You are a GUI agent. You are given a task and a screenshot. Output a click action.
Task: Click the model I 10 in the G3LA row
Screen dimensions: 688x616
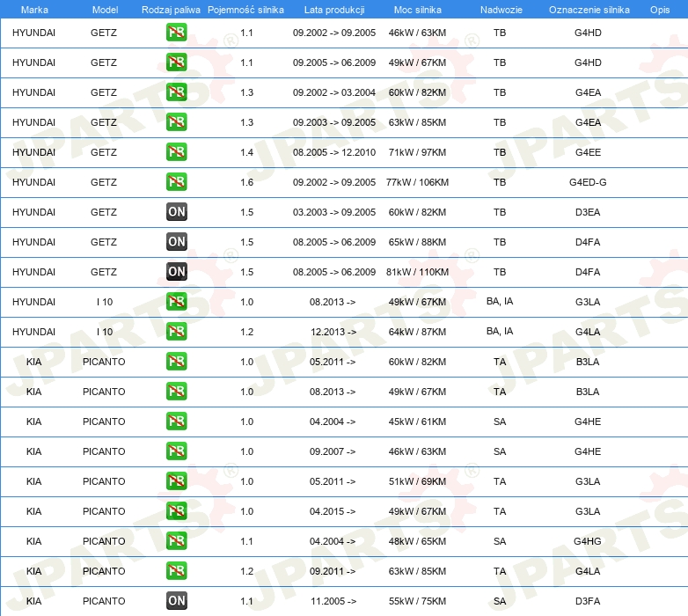(105, 302)
